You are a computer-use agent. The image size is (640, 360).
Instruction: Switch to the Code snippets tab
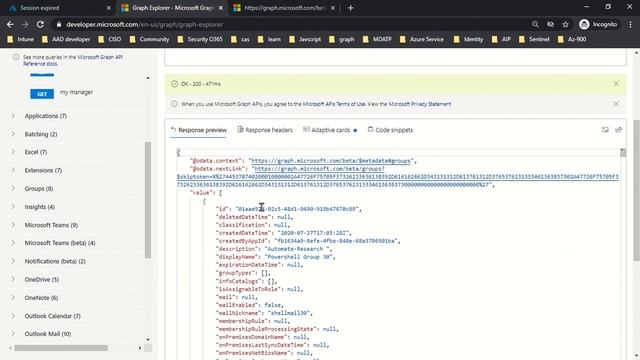click(x=390, y=130)
